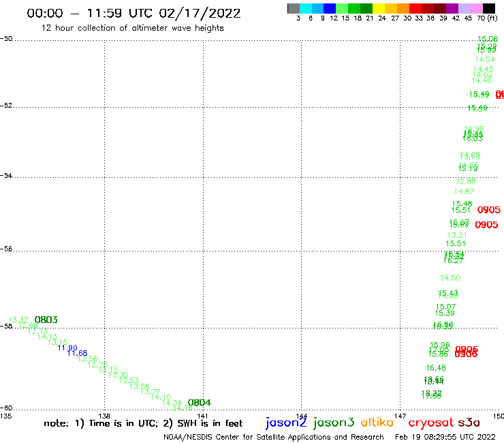504x443 pixels.
Task: Click the "138" longitude axis label
Action: tap(104, 416)
